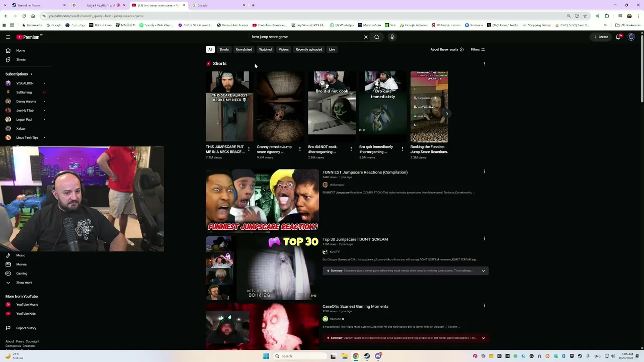The image size is (644, 362).
Task: Filter results by Watched
Action: tap(265, 49)
